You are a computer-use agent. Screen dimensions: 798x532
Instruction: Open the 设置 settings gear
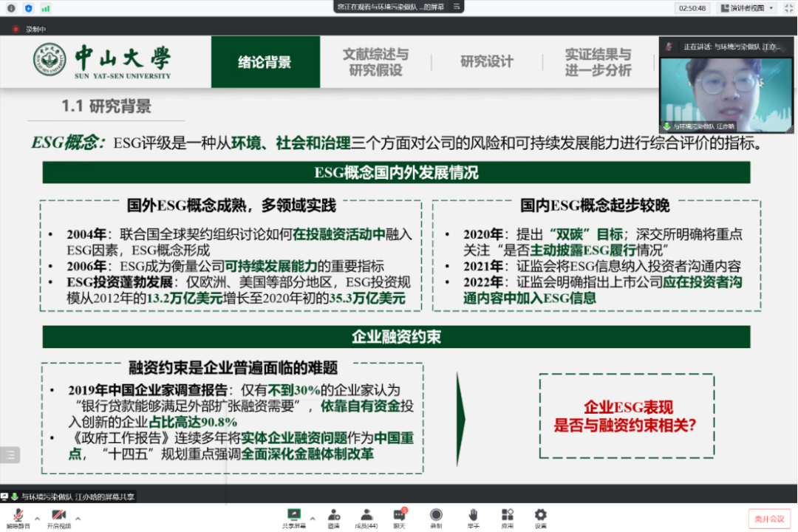(x=540, y=519)
